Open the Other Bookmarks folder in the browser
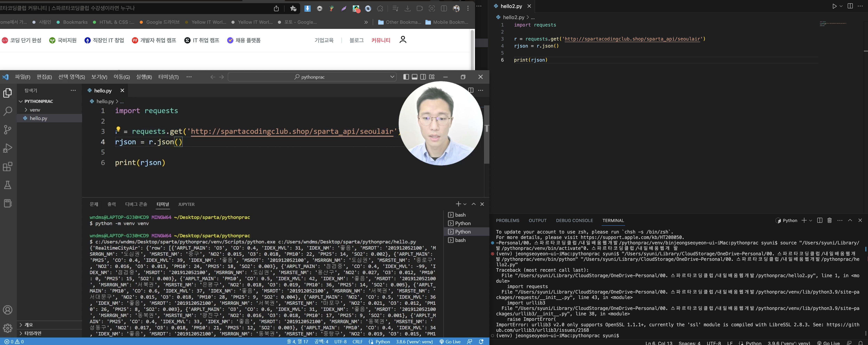This screenshot has height=345, width=868. click(400, 22)
